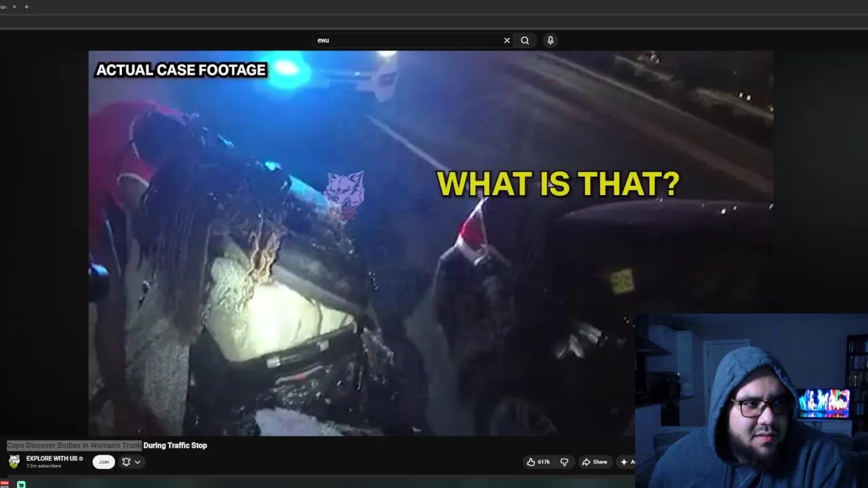The height and width of the screenshot is (488, 868).
Task: Open the red taskbar icon at bottom-left
Action: pos(4,484)
